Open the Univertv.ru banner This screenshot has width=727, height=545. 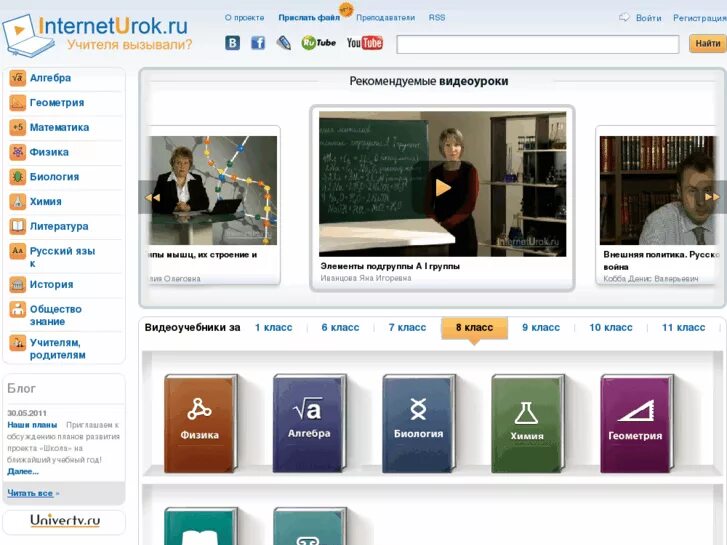coord(64,521)
